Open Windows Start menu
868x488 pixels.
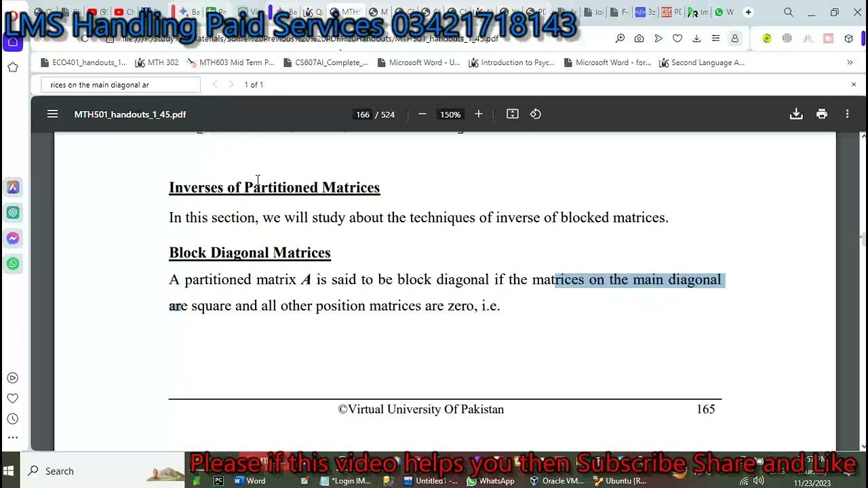pyautogui.click(x=8, y=471)
